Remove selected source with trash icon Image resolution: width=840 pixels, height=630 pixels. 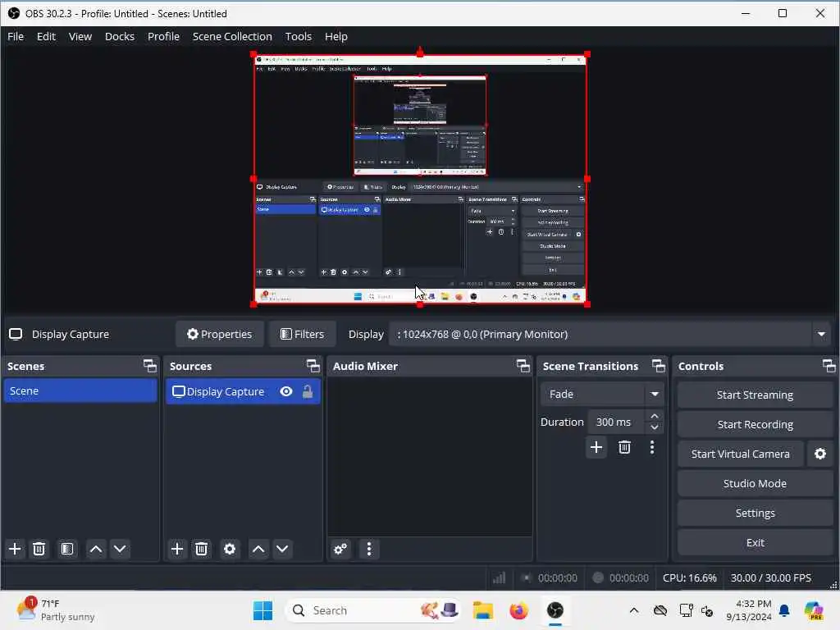(x=202, y=549)
